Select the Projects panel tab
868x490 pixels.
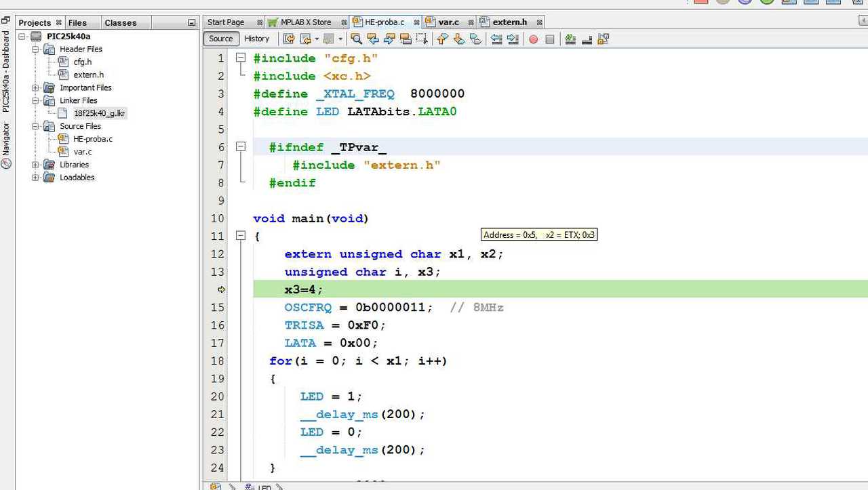point(35,23)
